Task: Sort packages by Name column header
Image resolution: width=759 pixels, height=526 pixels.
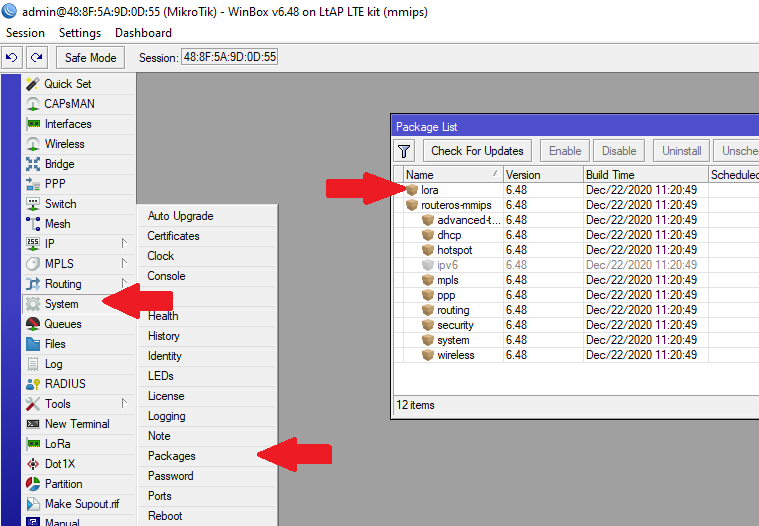Action: 453,175
